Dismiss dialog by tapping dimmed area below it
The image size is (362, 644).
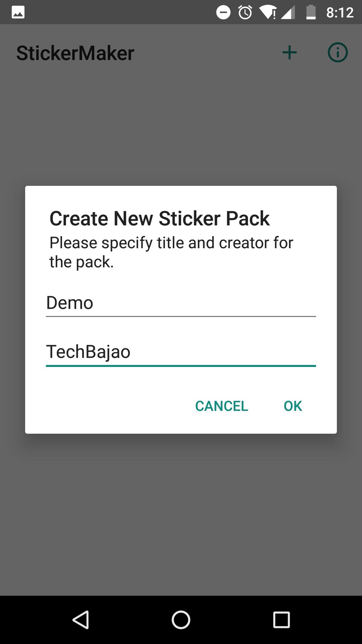[x=181, y=513]
